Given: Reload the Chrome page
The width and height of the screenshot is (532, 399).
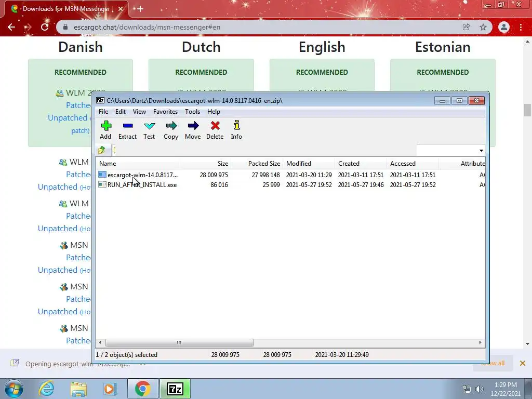Looking at the screenshot, I should (x=45, y=27).
